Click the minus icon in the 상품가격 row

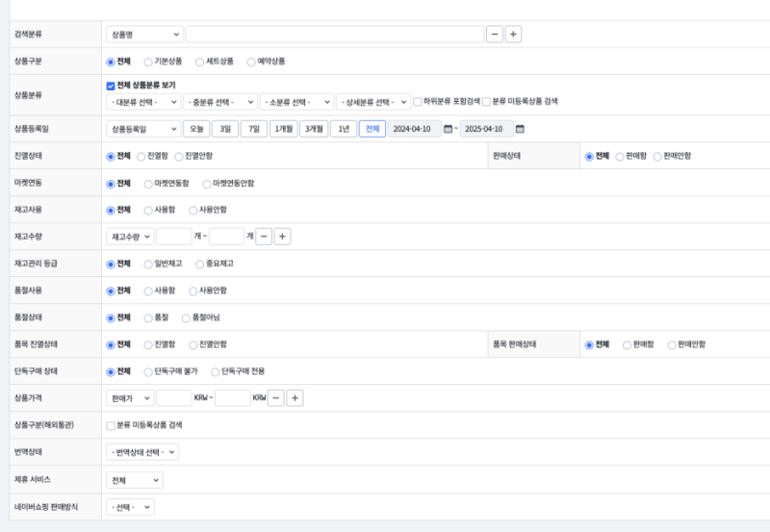(x=276, y=397)
